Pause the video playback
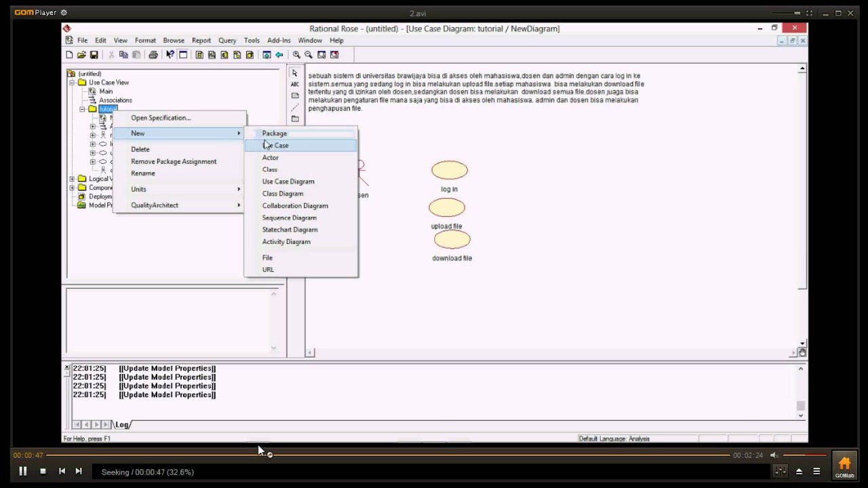Image resolution: width=868 pixels, height=488 pixels. (x=22, y=471)
